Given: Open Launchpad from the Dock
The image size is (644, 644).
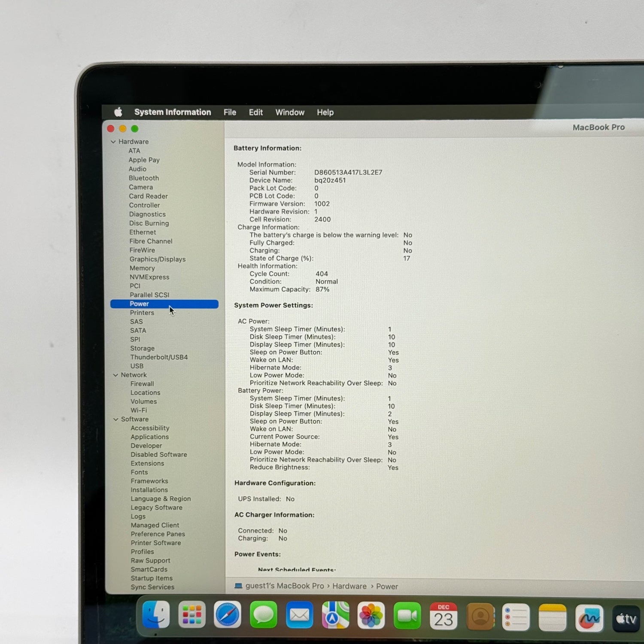Looking at the screenshot, I should (192, 615).
